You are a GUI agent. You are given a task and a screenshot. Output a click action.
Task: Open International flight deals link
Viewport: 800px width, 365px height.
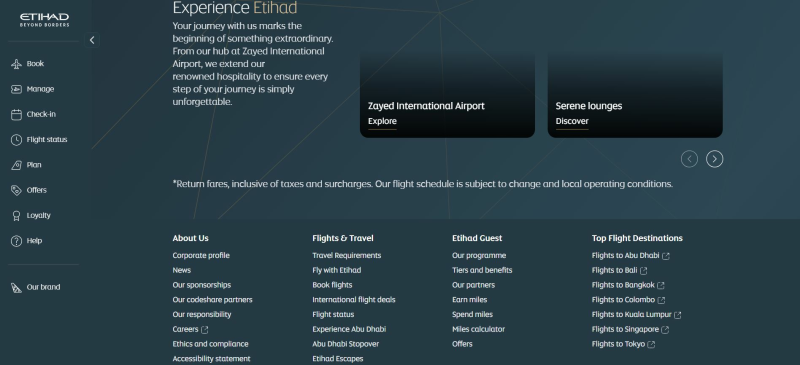click(354, 300)
